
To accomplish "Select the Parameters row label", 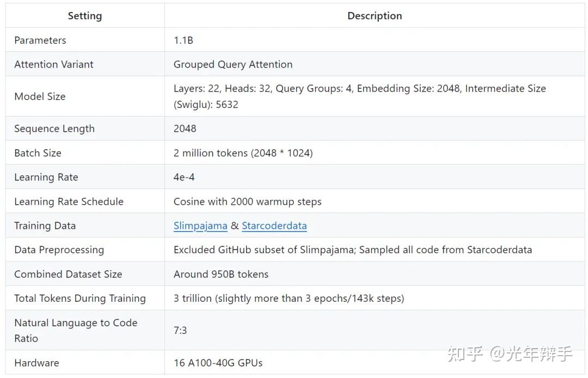I will (x=40, y=40).
